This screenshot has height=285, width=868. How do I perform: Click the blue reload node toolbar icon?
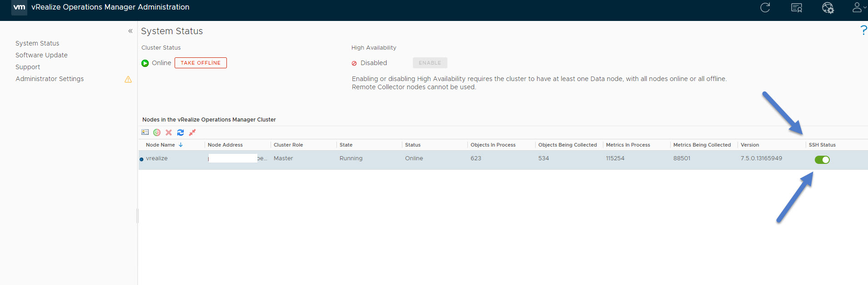pyautogui.click(x=181, y=132)
